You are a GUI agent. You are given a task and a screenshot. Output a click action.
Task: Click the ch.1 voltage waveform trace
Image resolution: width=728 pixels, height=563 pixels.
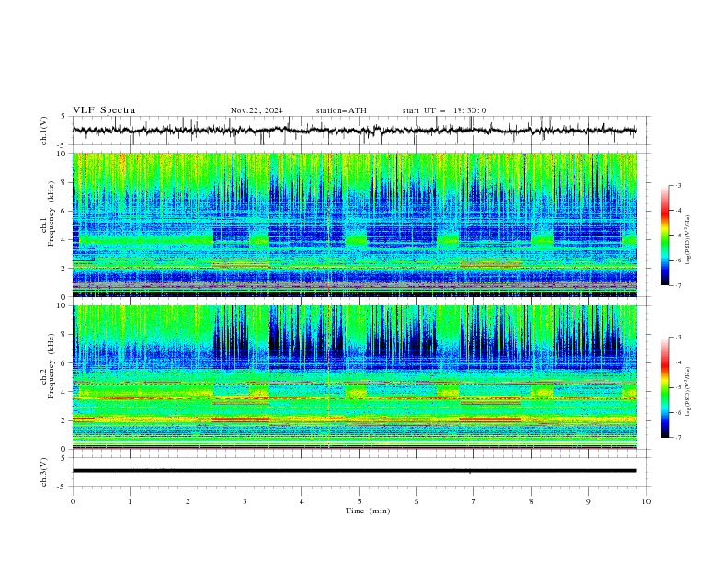coord(354,131)
